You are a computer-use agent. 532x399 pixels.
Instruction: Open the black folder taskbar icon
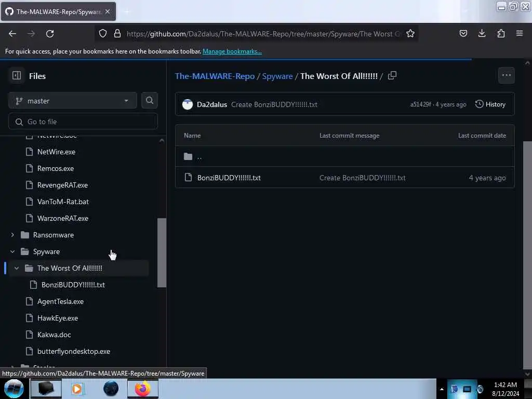point(46,389)
